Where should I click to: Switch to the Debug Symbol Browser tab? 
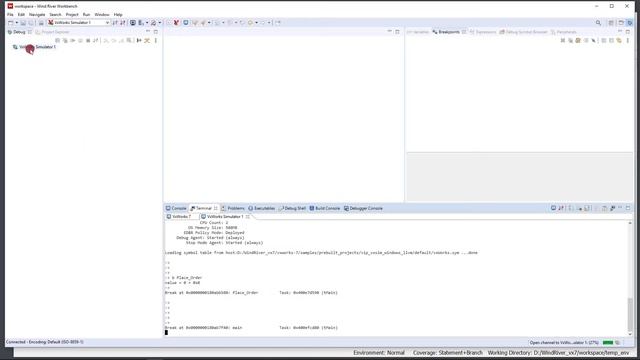tap(523, 32)
